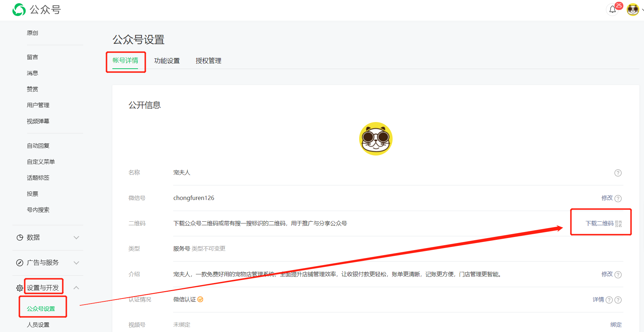Expand the 广告与服务 section chevron
The image size is (644, 332).
[x=76, y=263]
